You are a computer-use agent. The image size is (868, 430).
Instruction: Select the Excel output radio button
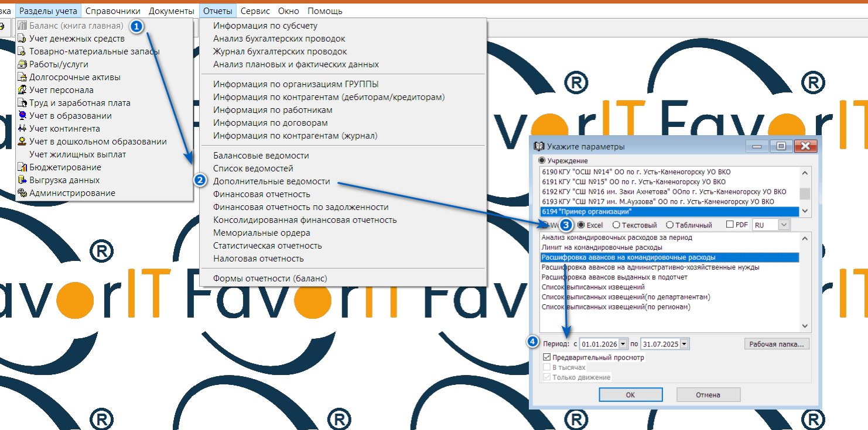[581, 225]
